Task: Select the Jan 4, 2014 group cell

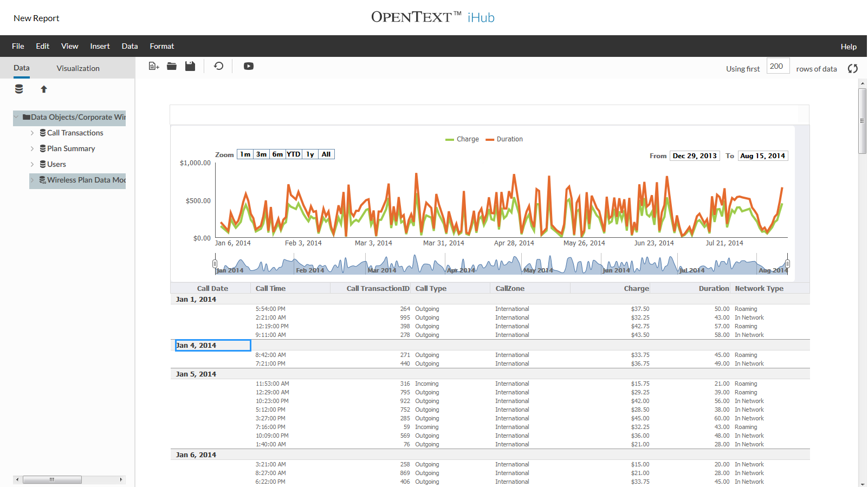Action: 213,345
